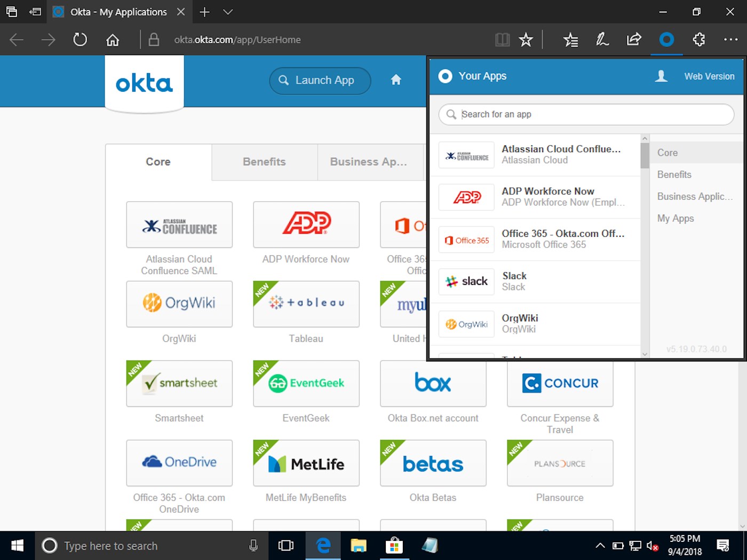Go to the browser home page

click(x=113, y=39)
